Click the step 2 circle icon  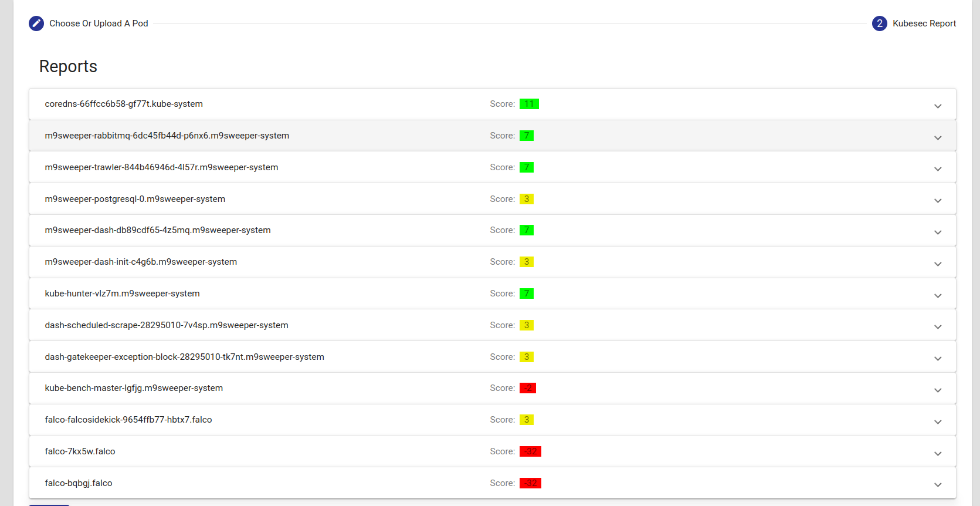(879, 23)
